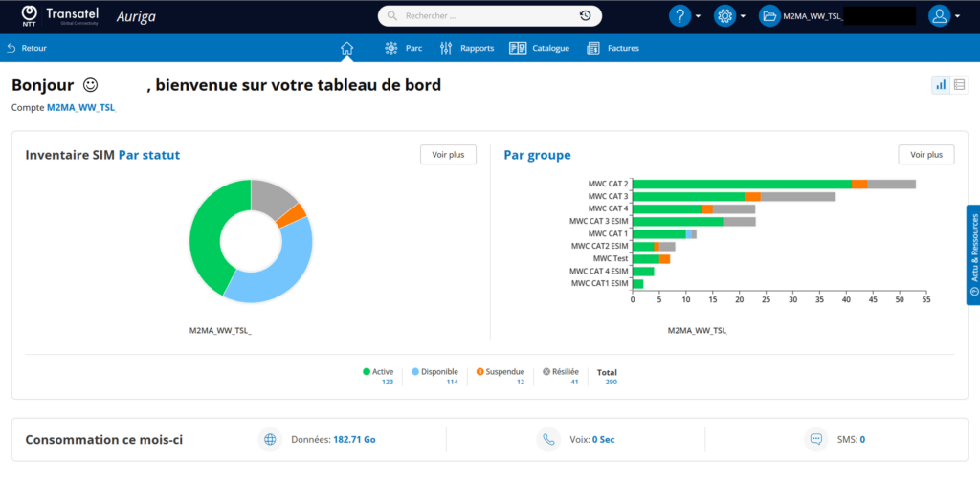The width and height of the screenshot is (980, 482).
Task: Click the data globe icon in consumption
Action: click(270, 440)
